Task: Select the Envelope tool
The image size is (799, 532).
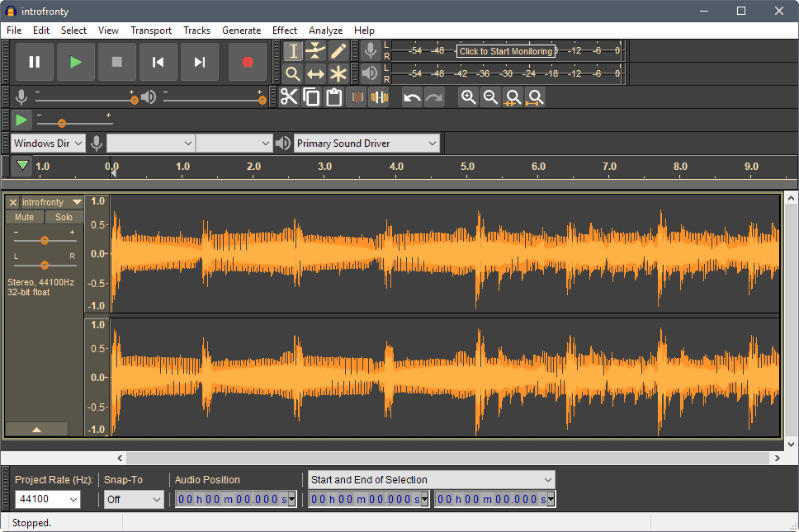Action: point(315,51)
